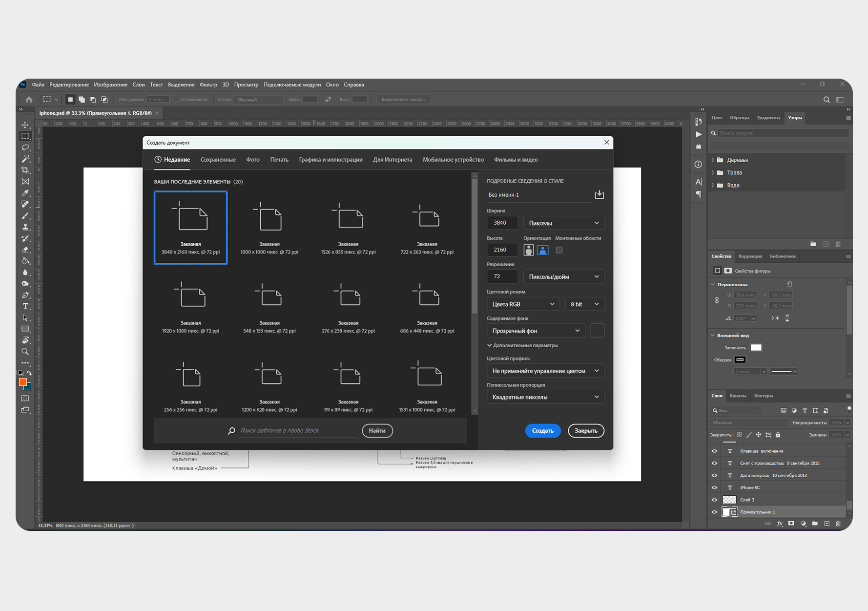Screen dimensions: 868x611
Task: Open the 'Фильтр' menu
Action: click(x=208, y=84)
